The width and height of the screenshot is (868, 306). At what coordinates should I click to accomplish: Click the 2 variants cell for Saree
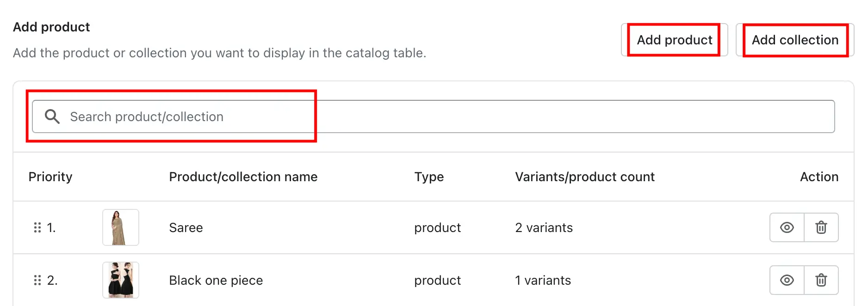point(544,228)
